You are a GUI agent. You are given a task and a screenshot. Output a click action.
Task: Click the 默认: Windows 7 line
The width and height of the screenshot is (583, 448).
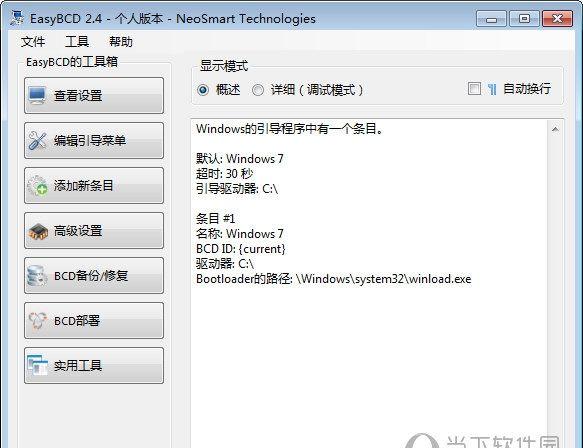(240, 159)
